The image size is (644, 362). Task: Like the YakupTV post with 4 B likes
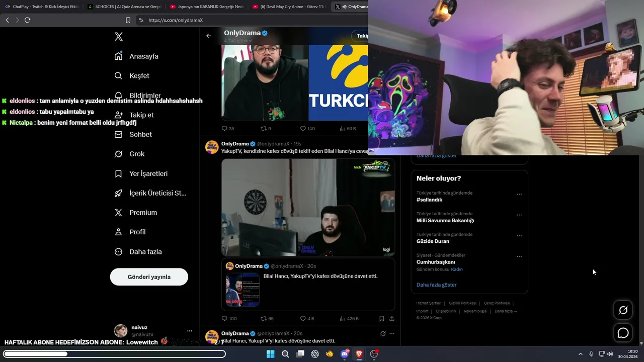pyautogui.click(x=307, y=318)
